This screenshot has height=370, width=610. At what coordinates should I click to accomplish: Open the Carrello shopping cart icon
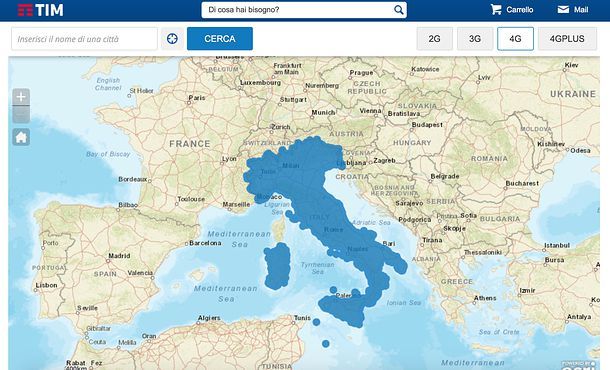coord(496,9)
